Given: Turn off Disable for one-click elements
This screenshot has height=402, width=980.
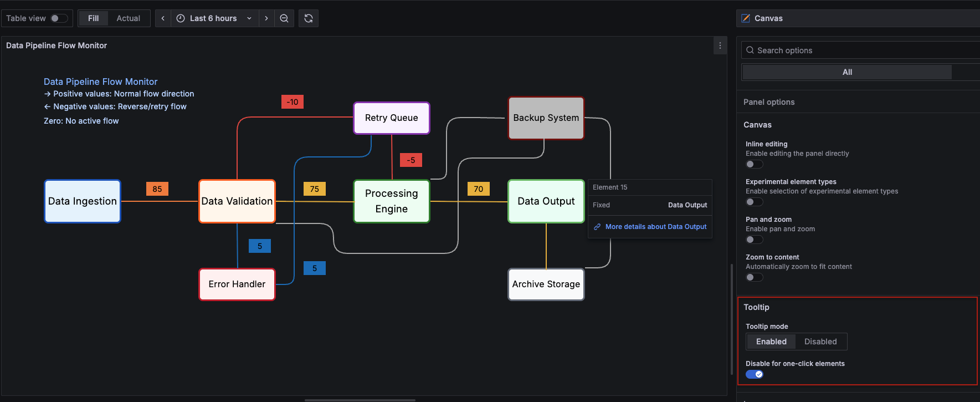Looking at the screenshot, I should 754,374.
